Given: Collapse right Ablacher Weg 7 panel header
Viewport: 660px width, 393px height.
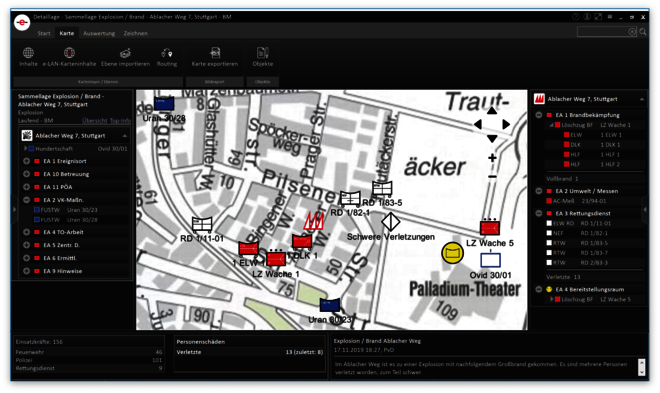Looking at the screenshot, I should click(641, 99).
